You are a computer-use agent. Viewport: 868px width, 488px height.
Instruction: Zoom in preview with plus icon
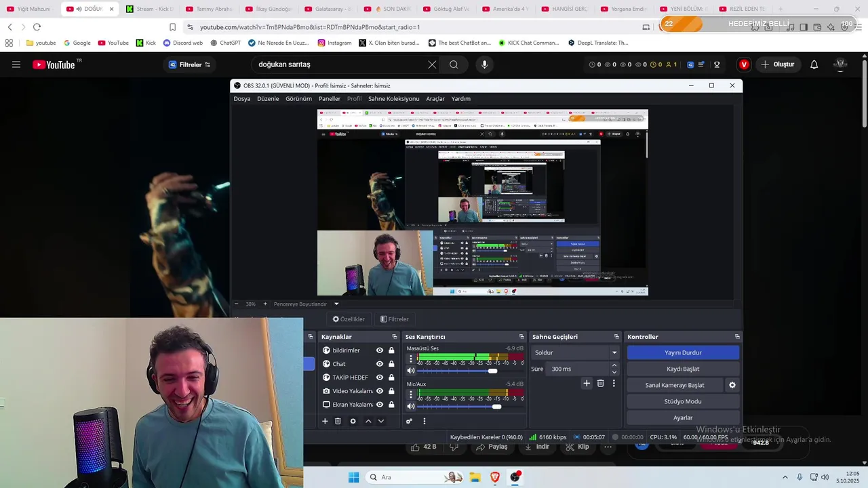(265, 304)
